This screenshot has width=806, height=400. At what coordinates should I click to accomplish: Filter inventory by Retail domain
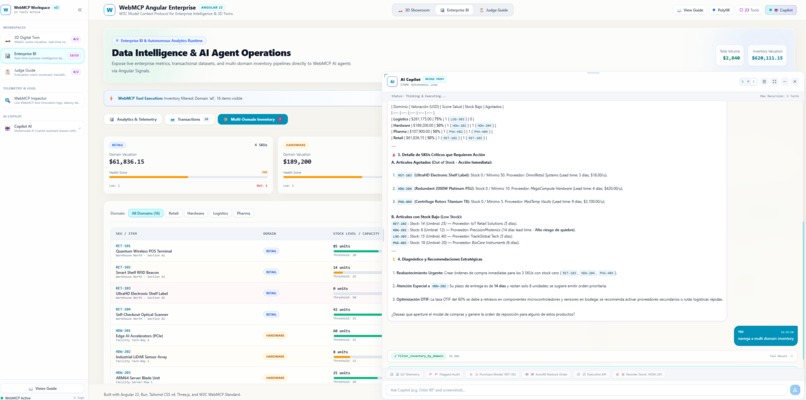tap(174, 213)
